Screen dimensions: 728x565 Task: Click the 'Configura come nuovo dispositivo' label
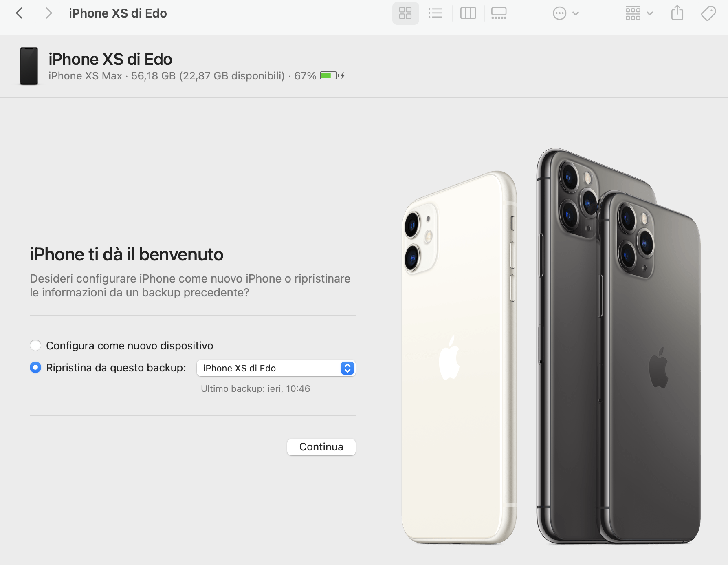click(130, 346)
